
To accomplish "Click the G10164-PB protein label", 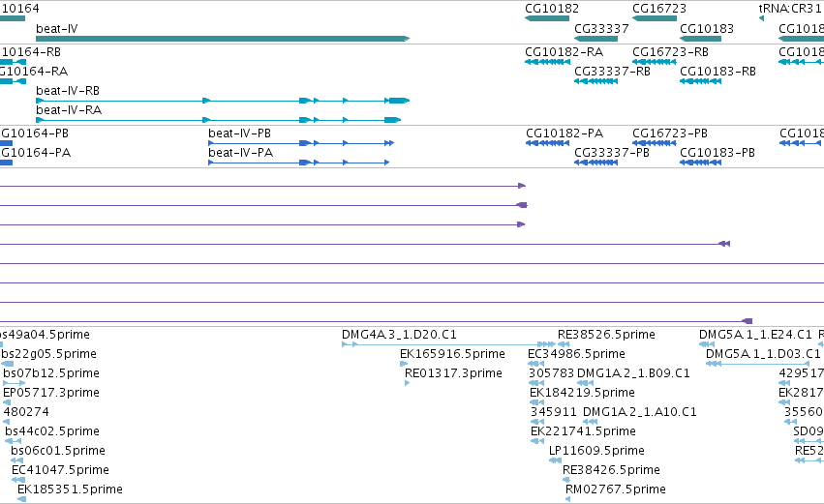I will [x=35, y=133].
